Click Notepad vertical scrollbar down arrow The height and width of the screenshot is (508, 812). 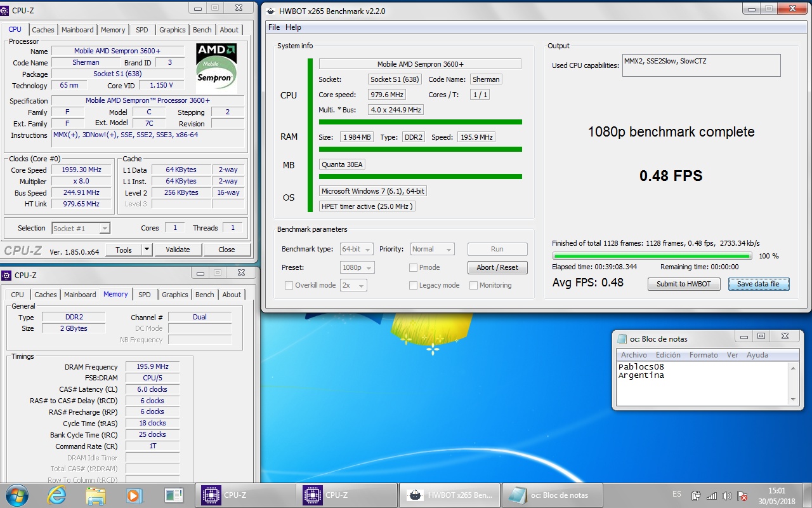pyautogui.click(x=792, y=399)
